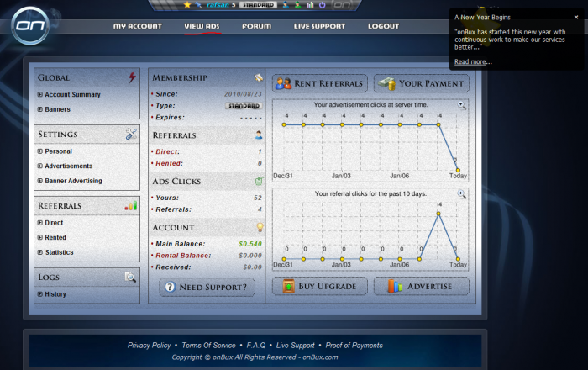Click the membership Since date 2010/08/23
Image resolution: width=588 pixels, height=370 pixels.
coord(243,94)
